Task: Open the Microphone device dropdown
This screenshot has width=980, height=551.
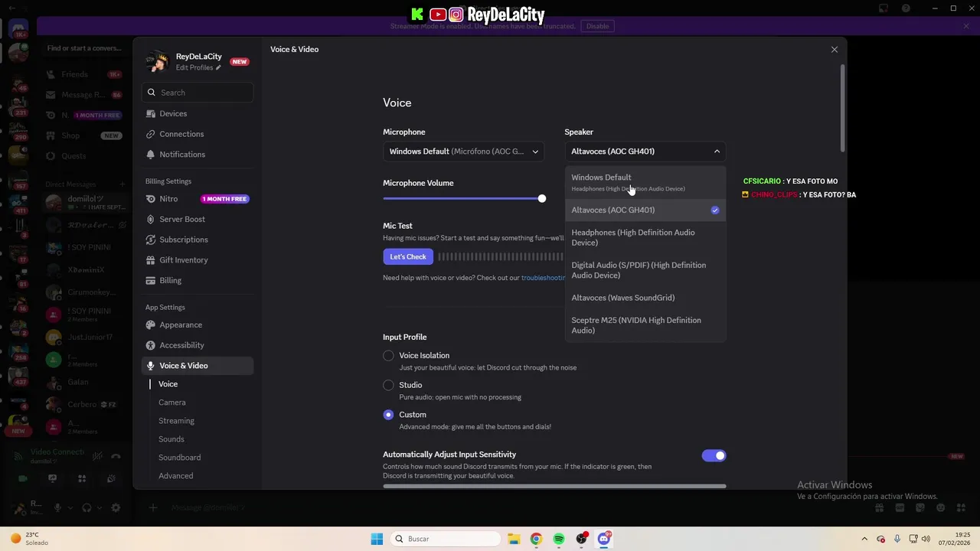Action: pyautogui.click(x=463, y=152)
